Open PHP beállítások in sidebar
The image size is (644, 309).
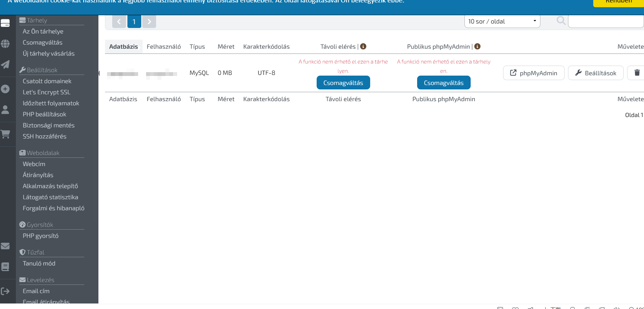[x=45, y=114]
